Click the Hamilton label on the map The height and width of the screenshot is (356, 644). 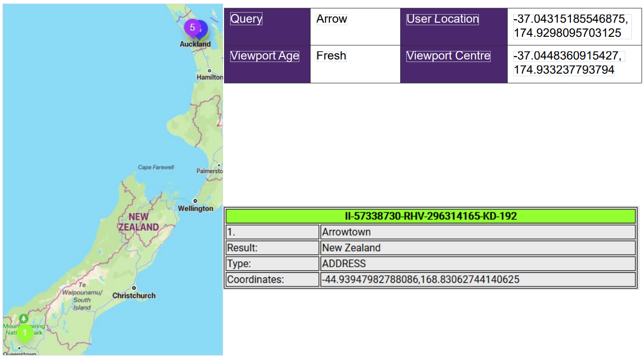[209, 77]
